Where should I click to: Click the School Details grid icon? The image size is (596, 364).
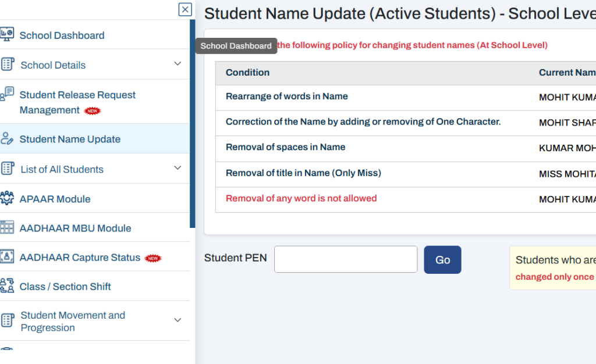click(x=9, y=64)
